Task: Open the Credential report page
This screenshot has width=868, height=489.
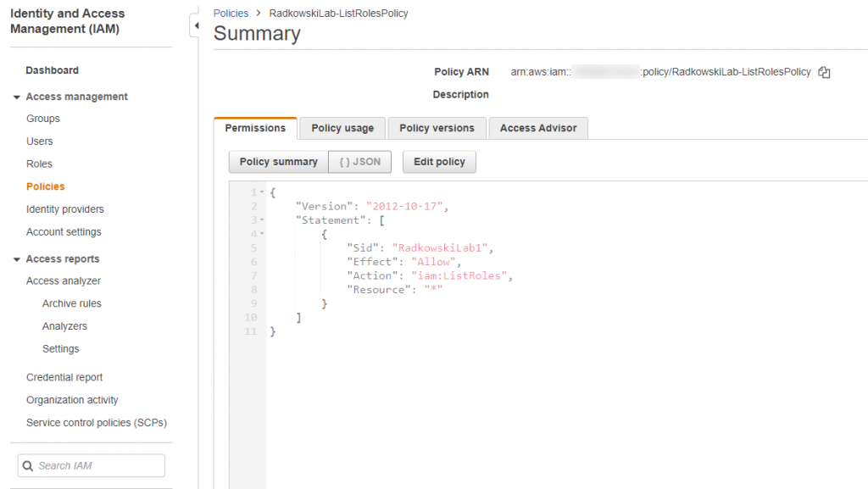Action: click(64, 377)
